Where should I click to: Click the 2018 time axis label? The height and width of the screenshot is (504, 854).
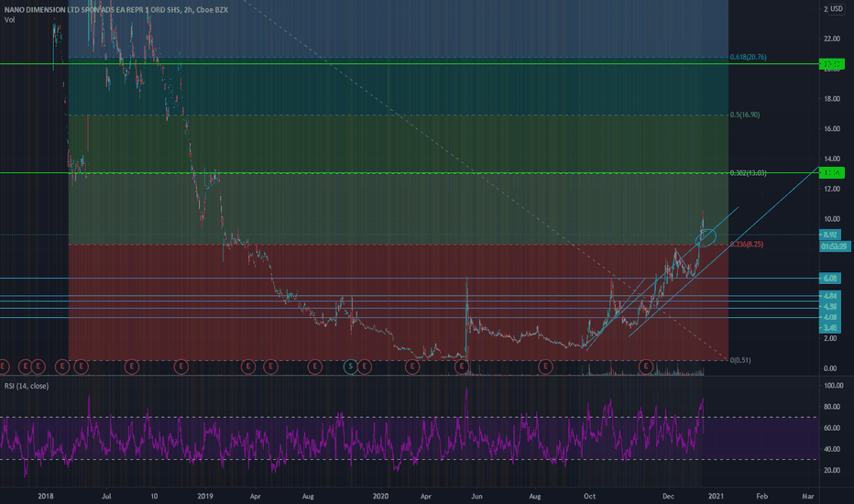tap(46, 496)
